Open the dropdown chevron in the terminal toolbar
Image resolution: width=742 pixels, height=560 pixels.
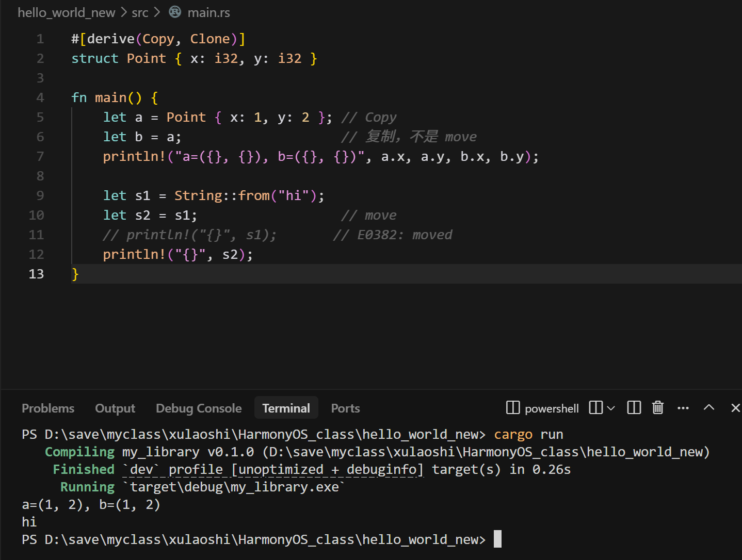[x=611, y=408]
